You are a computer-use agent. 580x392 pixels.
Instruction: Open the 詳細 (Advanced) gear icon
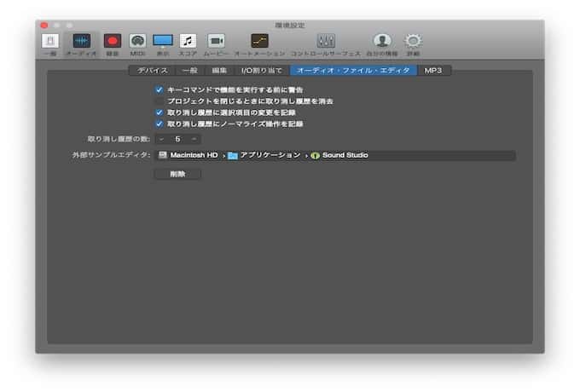coord(413,42)
